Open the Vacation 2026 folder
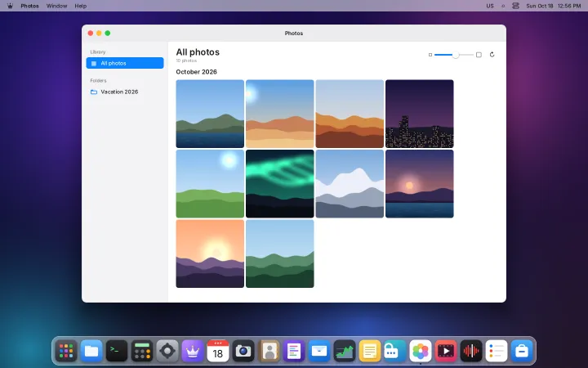Viewport: 588px width, 368px height. click(x=125, y=92)
